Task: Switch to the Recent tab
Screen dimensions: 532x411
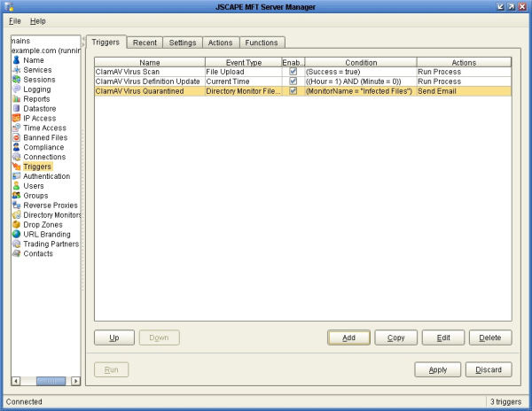Action: (145, 43)
